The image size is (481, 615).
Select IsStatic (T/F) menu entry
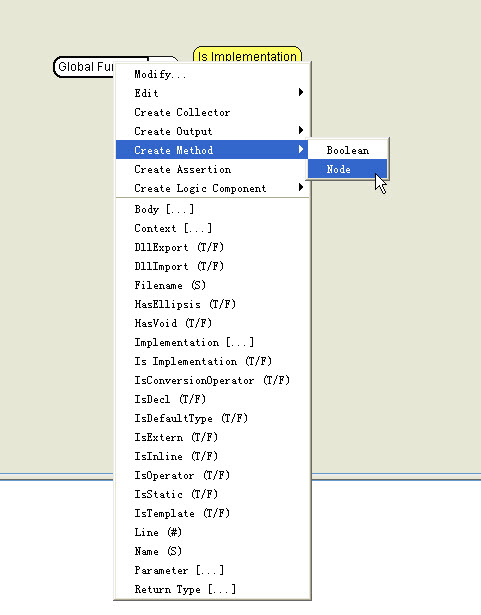click(x=212, y=494)
